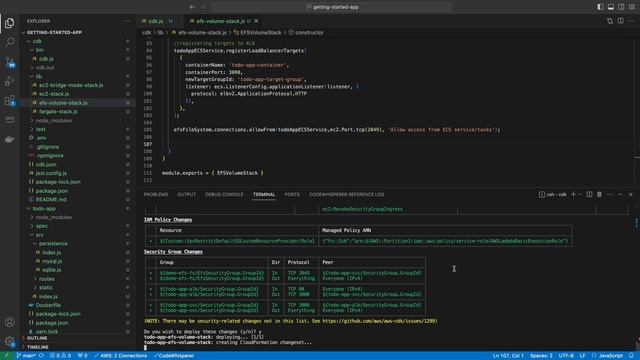640x360 pixels.
Task: Open the Docker view in the activity bar
Action: click(x=9, y=139)
